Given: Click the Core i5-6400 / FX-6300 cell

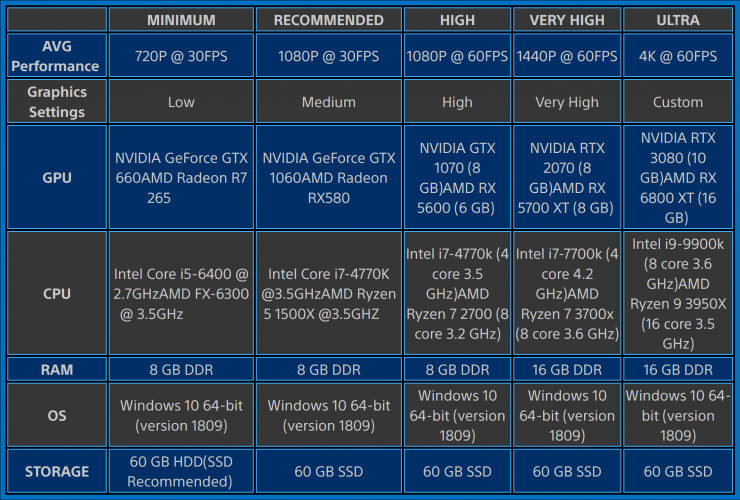Looking at the screenshot, I should coord(181,293).
